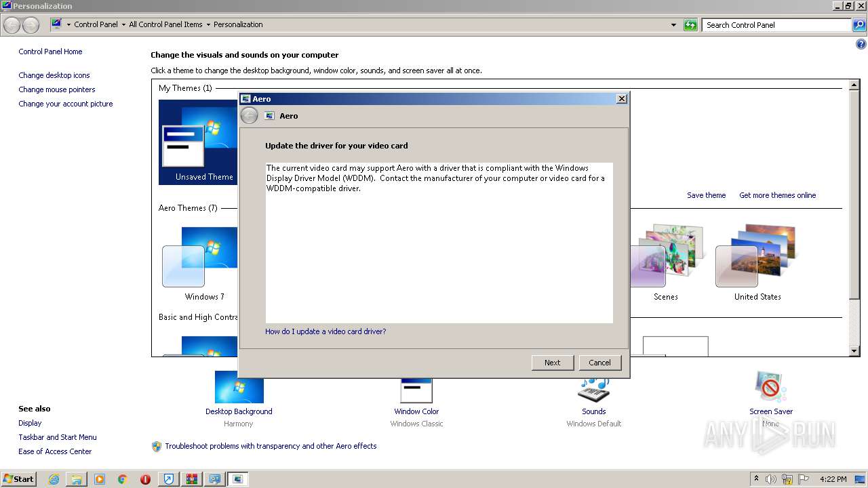Image resolution: width=868 pixels, height=488 pixels.
Task: Launch Internet Explorer from taskbar
Action: click(54, 479)
